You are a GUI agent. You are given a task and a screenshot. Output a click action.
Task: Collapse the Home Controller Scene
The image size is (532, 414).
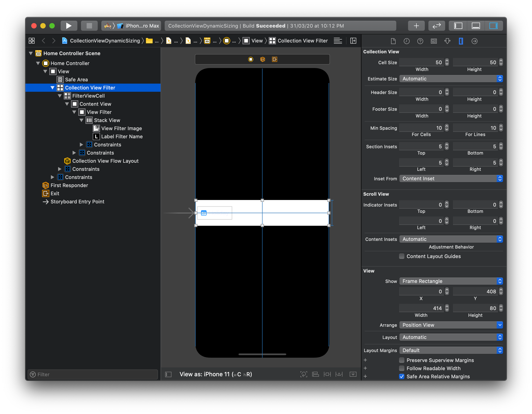(31, 53)
